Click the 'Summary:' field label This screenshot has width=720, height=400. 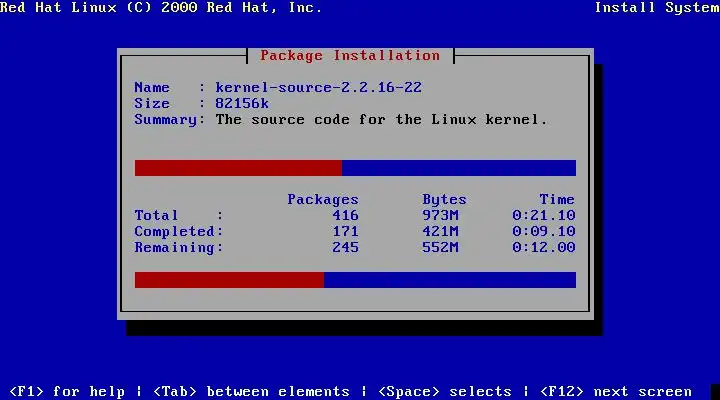(x=169, y=119)
